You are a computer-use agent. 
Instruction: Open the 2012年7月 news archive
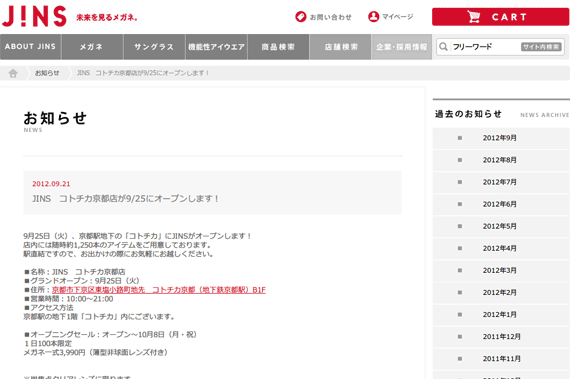tap(501, 182)
